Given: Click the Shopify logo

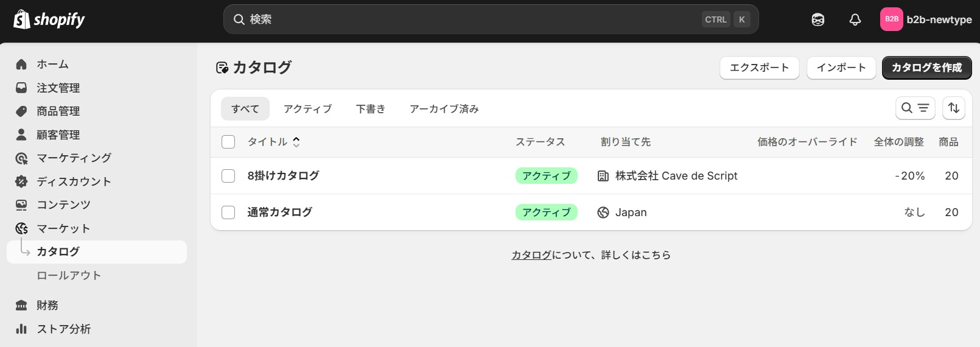Looking at the screenshot, I should coord(49,19).
